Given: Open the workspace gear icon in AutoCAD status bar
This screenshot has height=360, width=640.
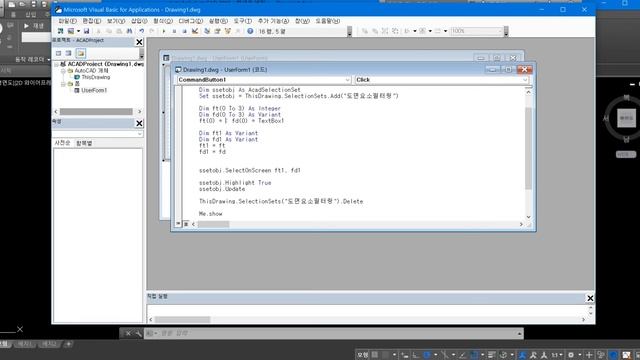Looking at the screenshot, I should point(571,355).
